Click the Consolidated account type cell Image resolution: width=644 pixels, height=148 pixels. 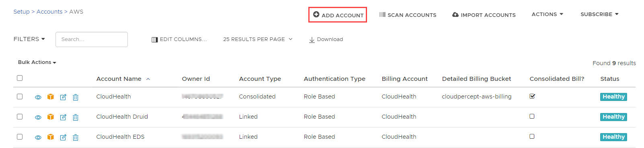pyautogui.click(x=257, y=97)
